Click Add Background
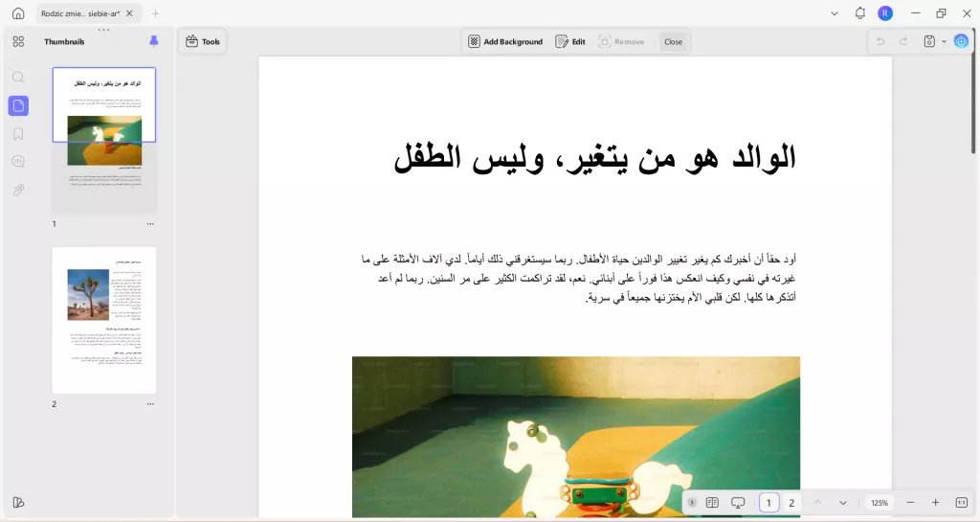 (x=505, y=42)
